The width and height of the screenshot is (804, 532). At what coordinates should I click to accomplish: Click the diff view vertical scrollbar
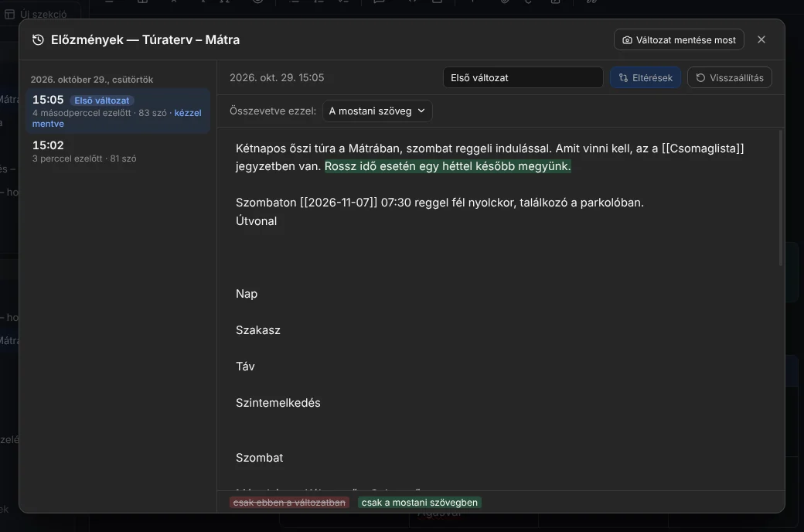pos(780,198)
